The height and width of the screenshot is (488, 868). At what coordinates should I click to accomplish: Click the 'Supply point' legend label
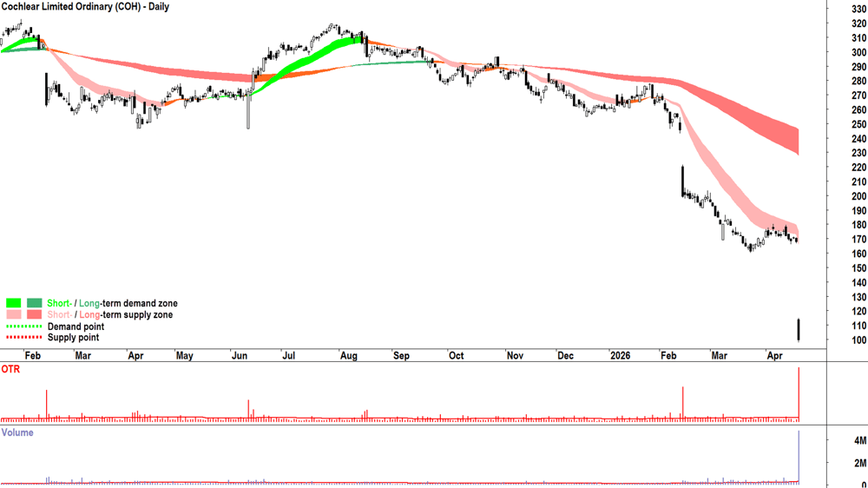(73, 337)
